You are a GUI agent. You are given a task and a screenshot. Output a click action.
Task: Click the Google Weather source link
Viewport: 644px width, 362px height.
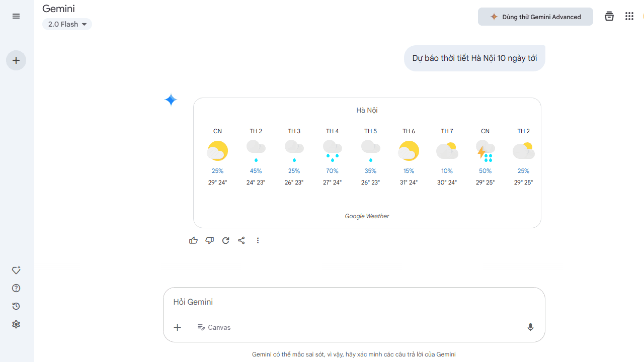(367, 216)
